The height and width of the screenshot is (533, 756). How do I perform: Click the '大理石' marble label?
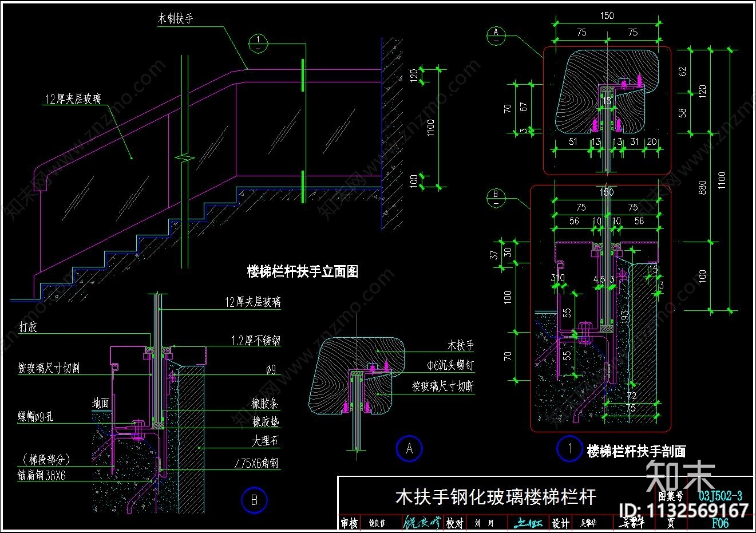coord(265,441)
